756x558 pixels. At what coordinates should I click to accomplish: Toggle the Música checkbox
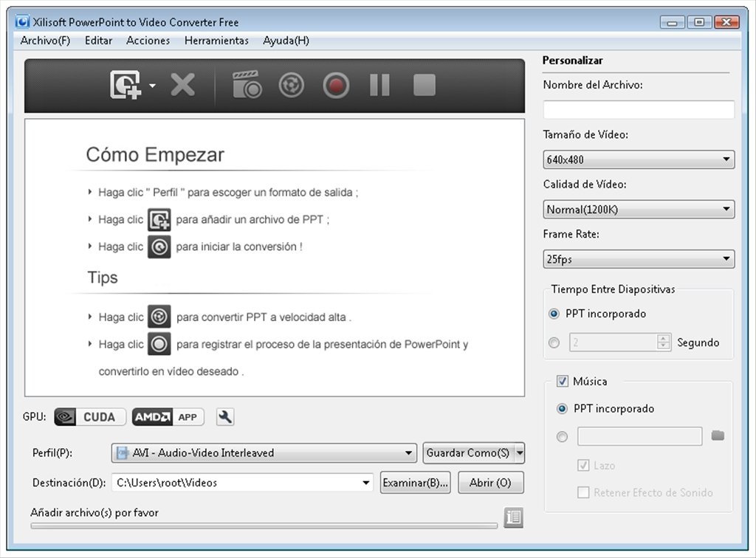(562, 381)
